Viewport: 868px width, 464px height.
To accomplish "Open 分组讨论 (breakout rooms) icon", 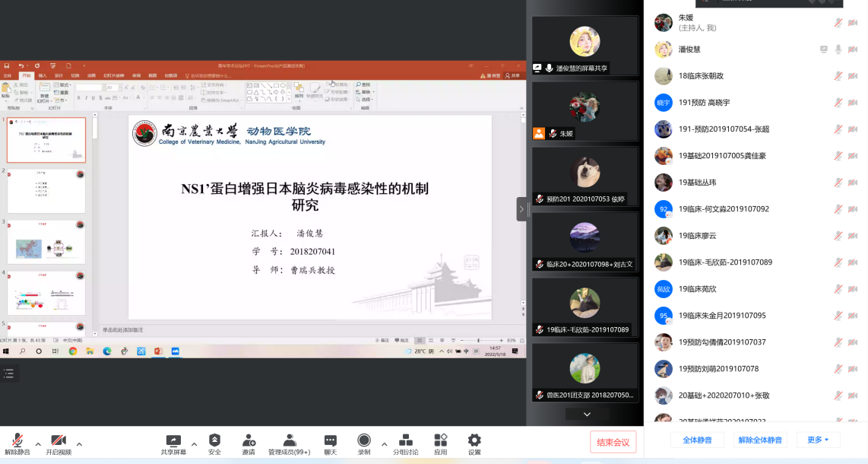I will 406,443.
